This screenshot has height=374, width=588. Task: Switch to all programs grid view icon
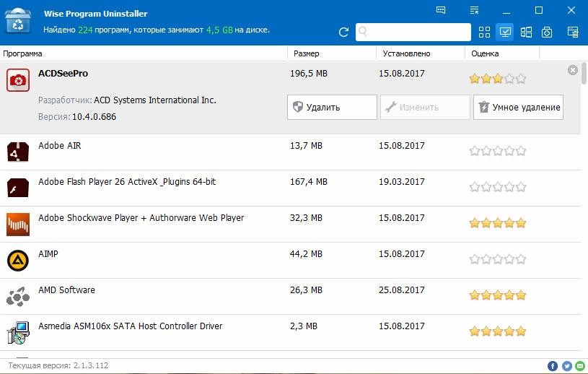click(484, 32)
